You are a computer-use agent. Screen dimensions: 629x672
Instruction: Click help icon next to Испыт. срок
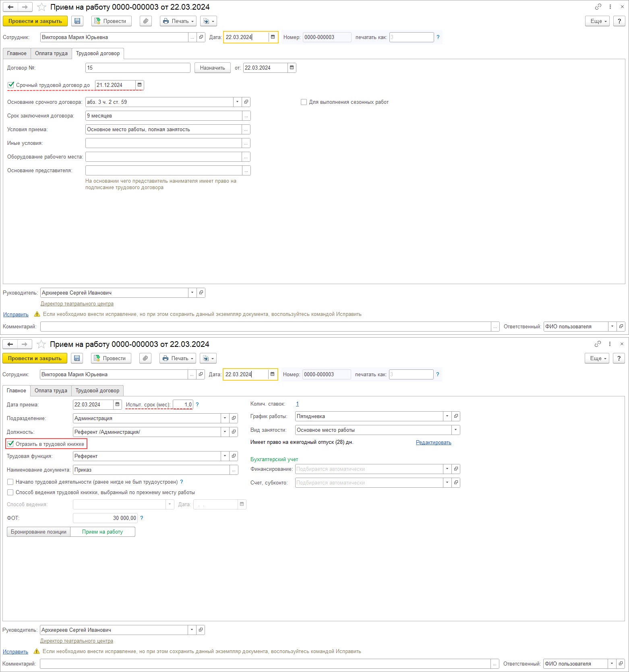tap(197, 404)
